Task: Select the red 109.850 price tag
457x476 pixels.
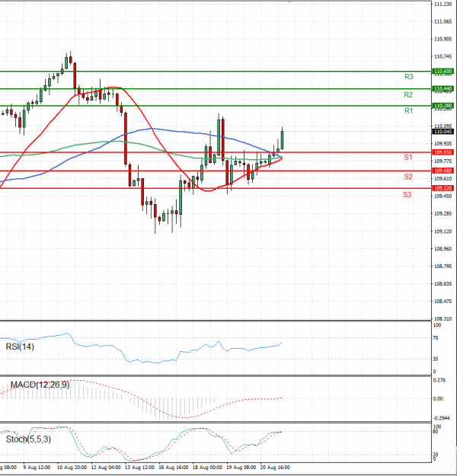Action: tap(443, 152)
